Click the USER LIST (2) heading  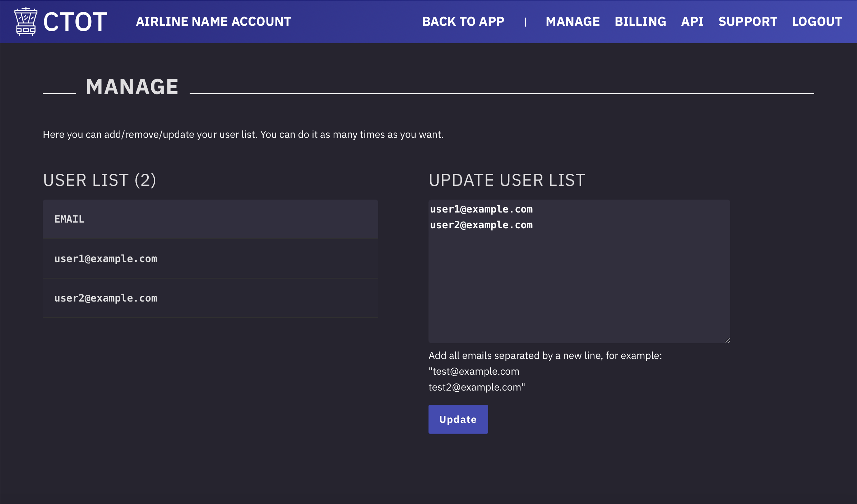tap(100, 180)
